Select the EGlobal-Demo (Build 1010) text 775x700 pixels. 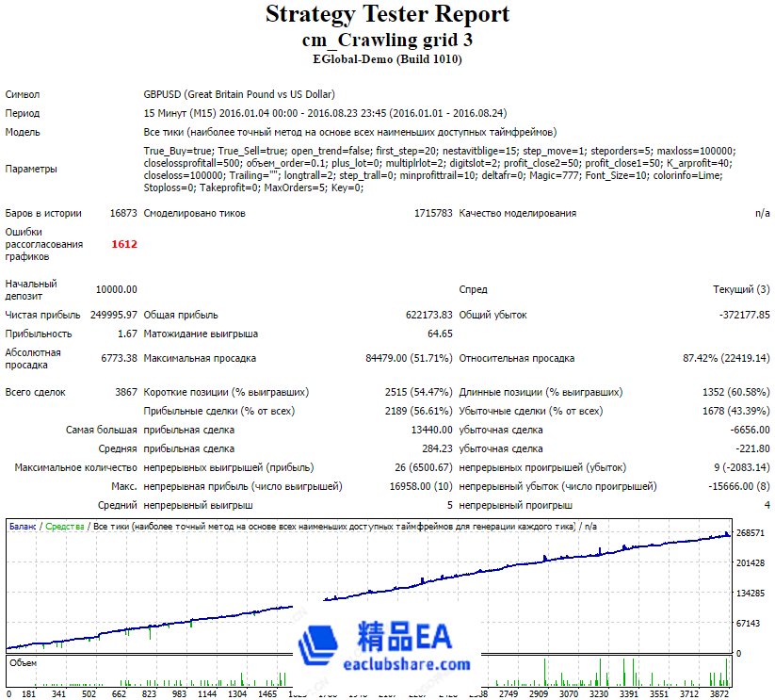pyautogui.click(x=387, y=58)
